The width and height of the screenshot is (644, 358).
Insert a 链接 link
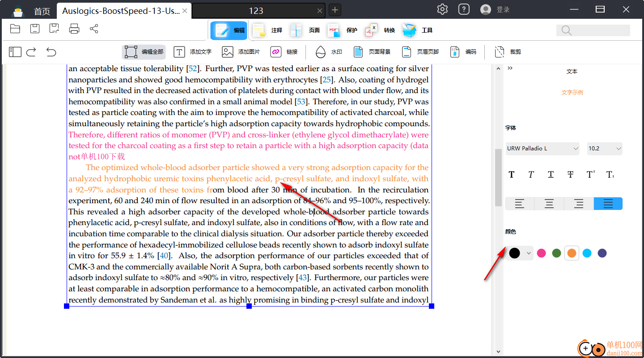[x=284, y=52]
